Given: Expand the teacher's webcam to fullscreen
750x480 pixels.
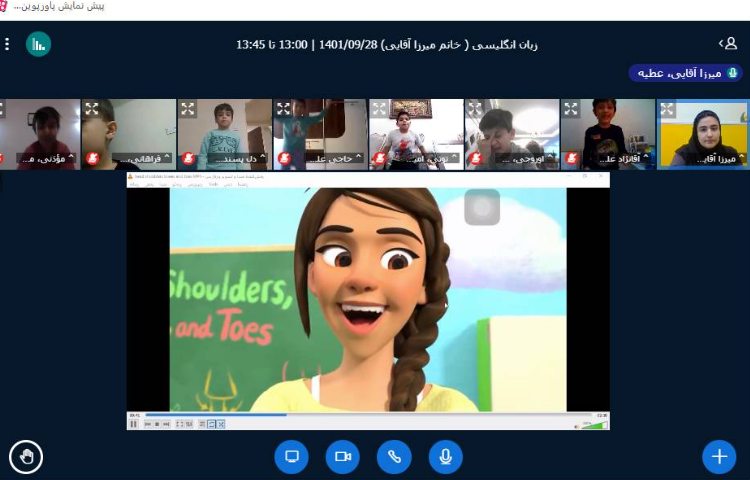Looking at the screenshot, I should (x=666, y=108).
